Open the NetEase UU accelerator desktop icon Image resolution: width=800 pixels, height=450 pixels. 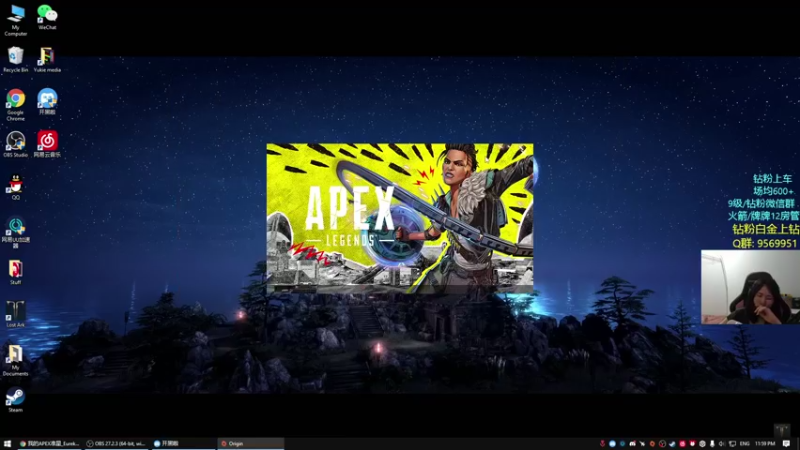pos(15,232)
